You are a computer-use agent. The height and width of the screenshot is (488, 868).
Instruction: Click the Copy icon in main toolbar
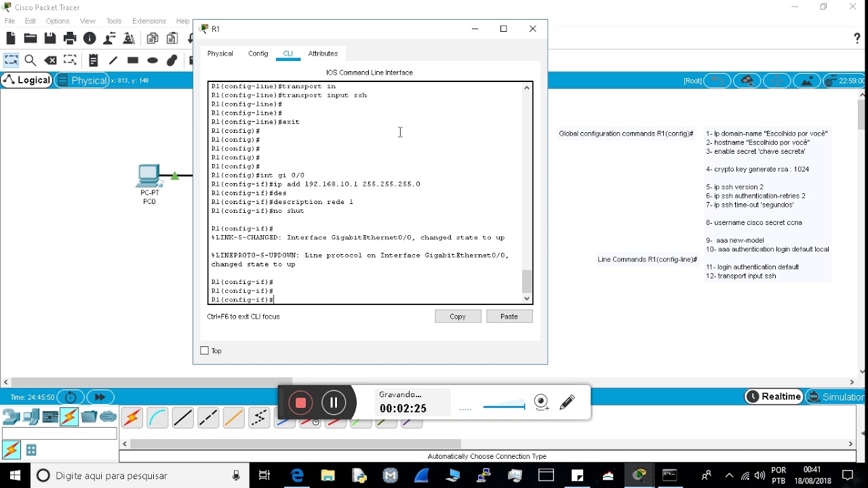coord(153,39)
